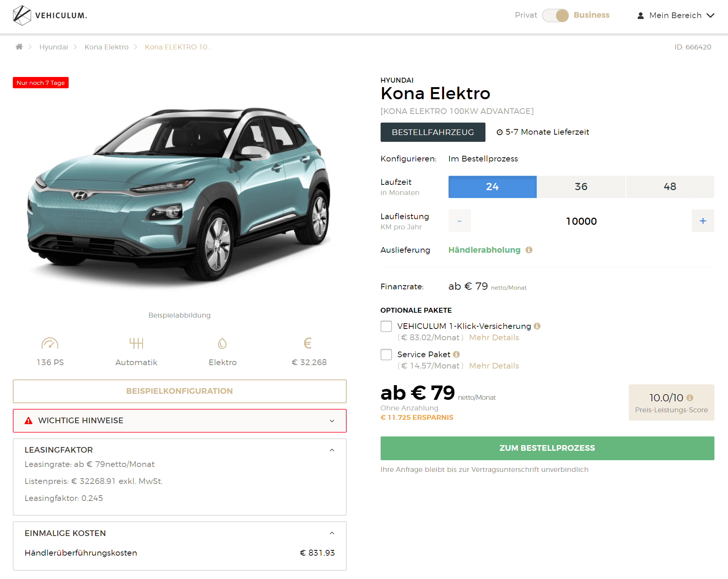Click the 10000 km mileage value
728x579 pixels.
click(581, 221)
